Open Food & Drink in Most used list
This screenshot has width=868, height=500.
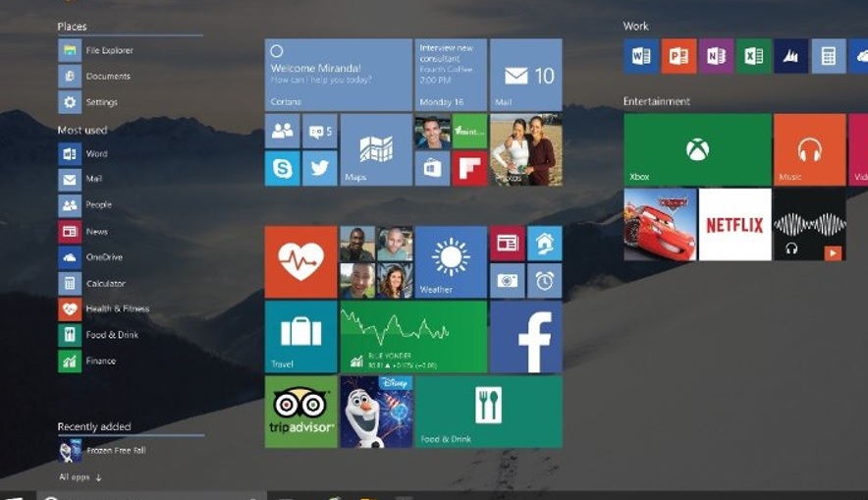[x=98, y=335]
